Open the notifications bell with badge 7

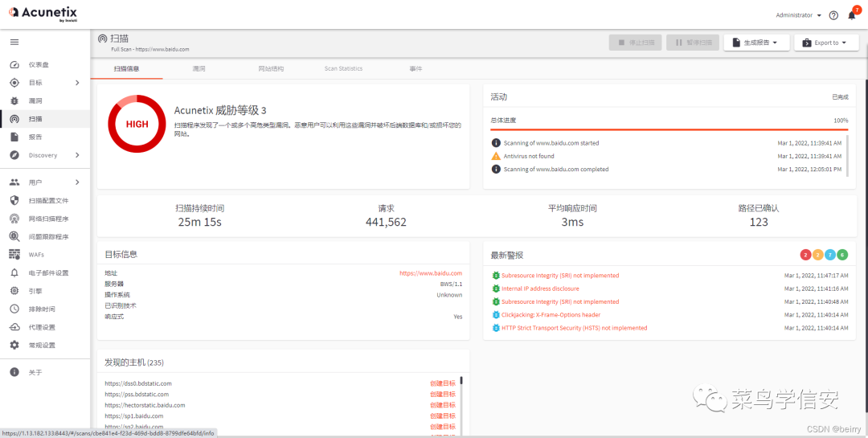(853, 14)
